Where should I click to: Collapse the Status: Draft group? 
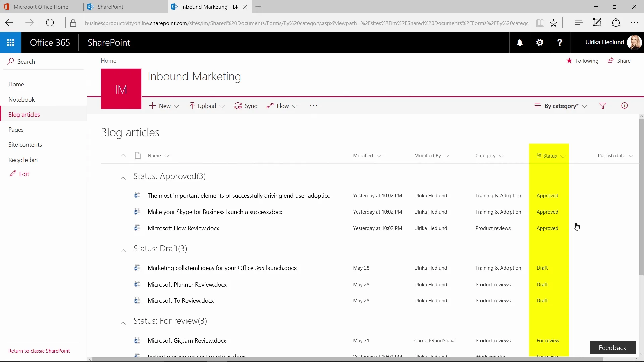[123, 250]
